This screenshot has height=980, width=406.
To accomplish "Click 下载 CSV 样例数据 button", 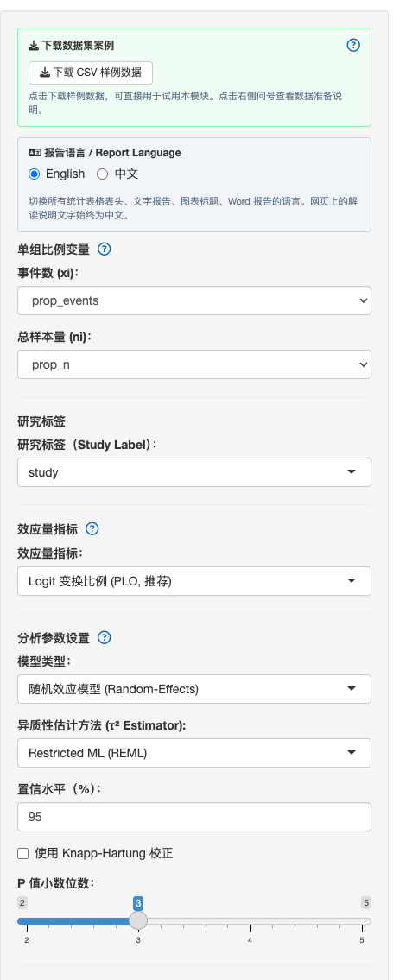I will tap(91, 73).
